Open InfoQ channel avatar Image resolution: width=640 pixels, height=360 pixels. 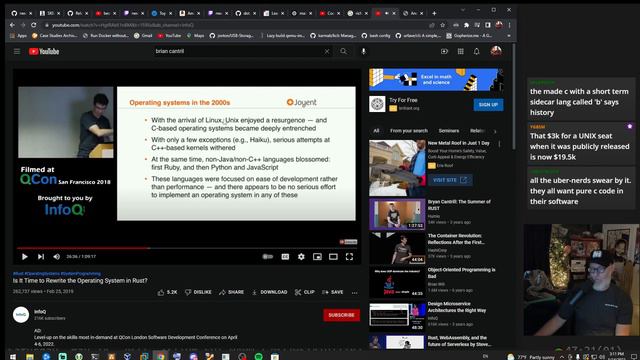pos(21,315)
